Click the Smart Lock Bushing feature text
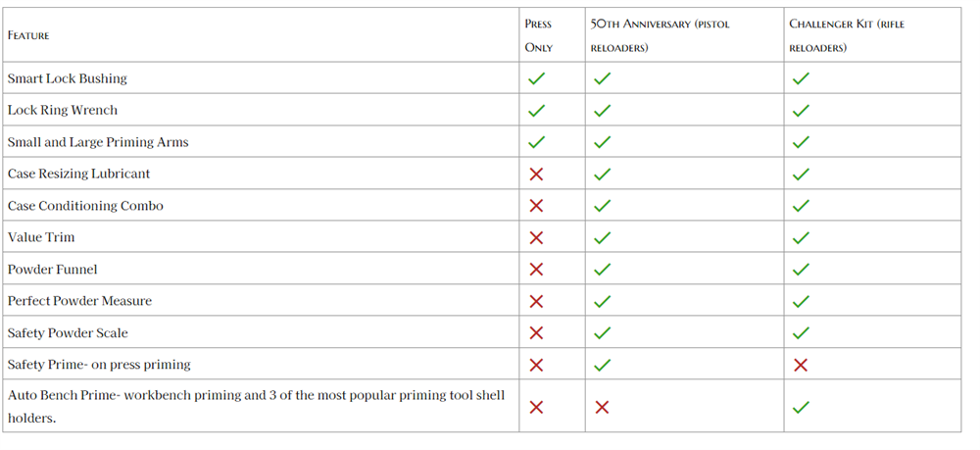 point(68,78)
